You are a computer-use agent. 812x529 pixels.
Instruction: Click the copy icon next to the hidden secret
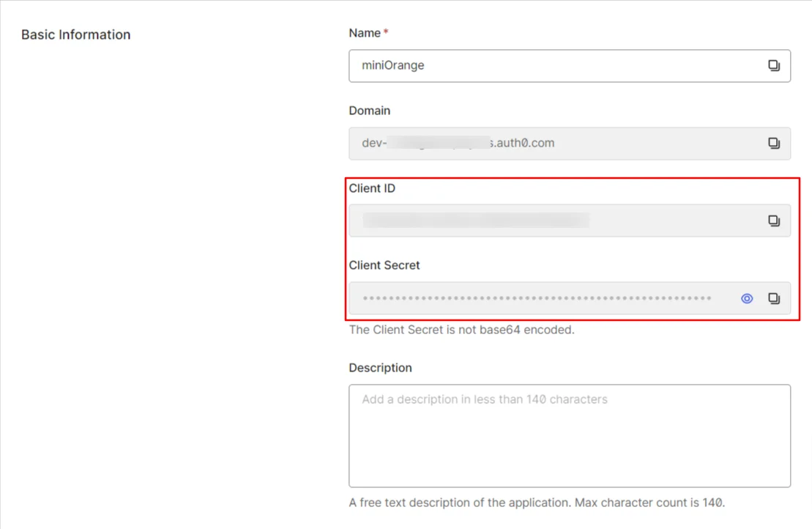click(774, 298)
